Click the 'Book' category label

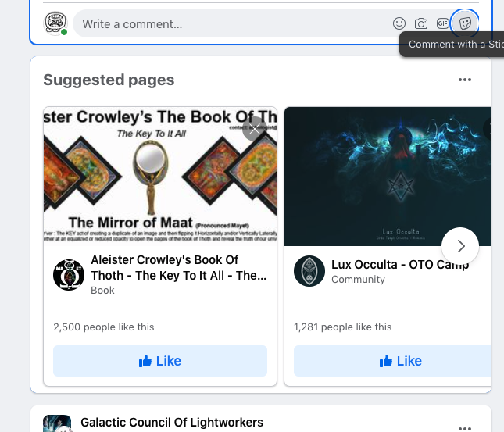102,291
